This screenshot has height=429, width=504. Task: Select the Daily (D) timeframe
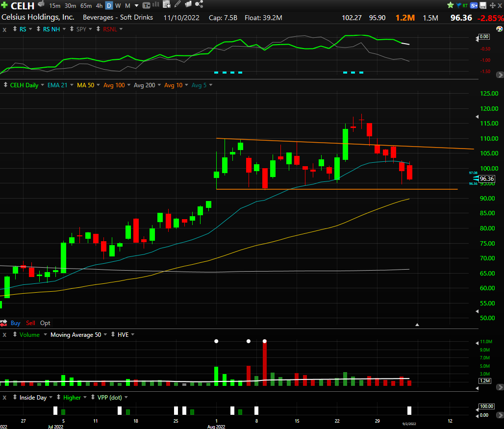(109, 5)
